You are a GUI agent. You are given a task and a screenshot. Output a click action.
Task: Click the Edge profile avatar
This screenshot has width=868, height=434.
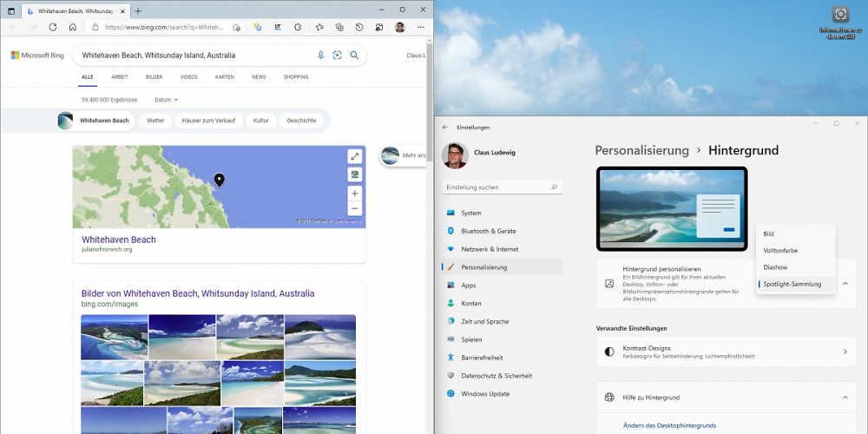pyautogui.click(x=399, y=27)
